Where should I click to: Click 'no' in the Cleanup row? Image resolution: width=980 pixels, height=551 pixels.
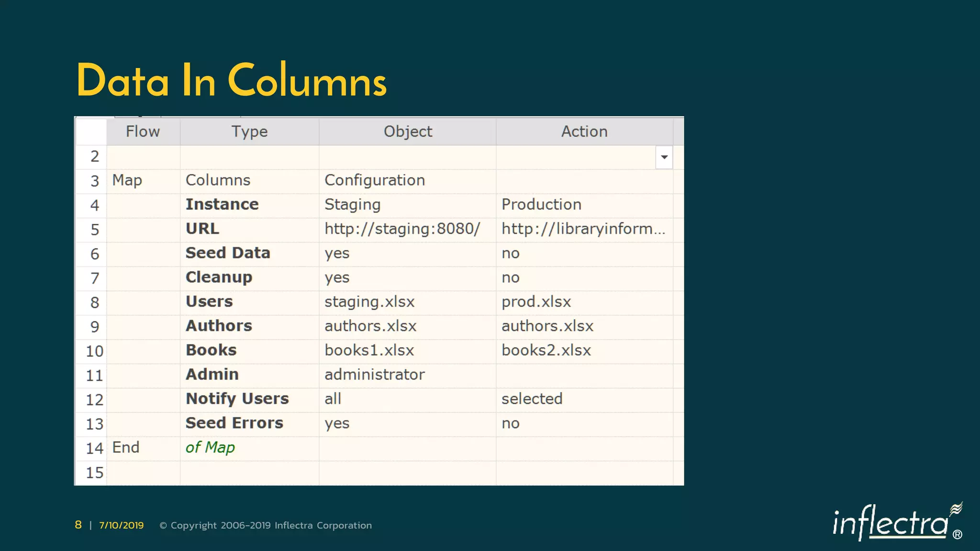tap(584, 278)
